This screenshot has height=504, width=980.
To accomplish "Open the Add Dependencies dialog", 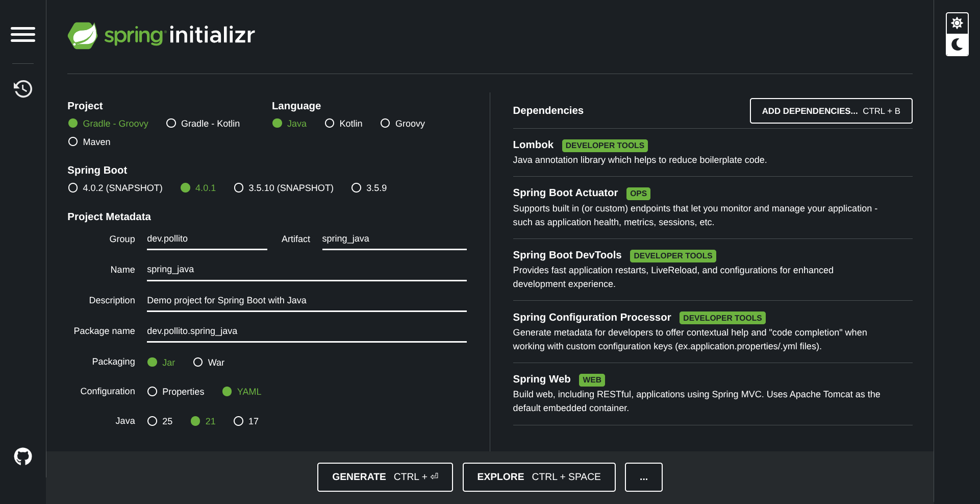I will point(831,111).
